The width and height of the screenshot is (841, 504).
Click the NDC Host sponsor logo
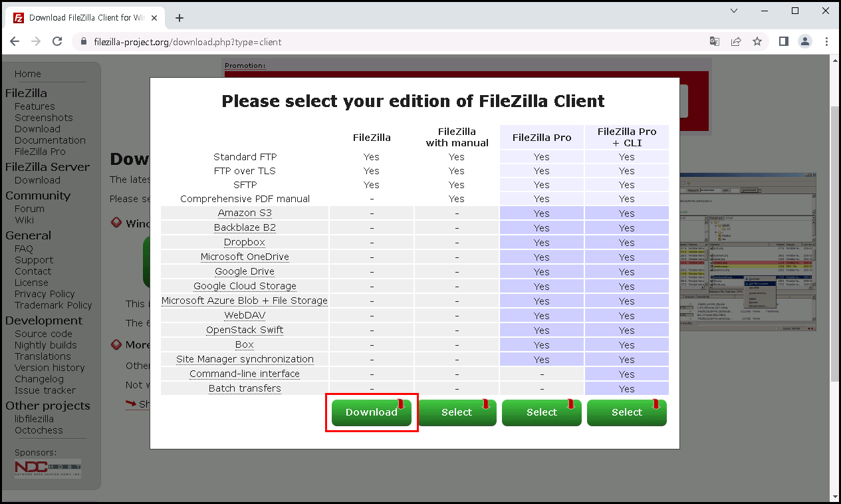48,468
